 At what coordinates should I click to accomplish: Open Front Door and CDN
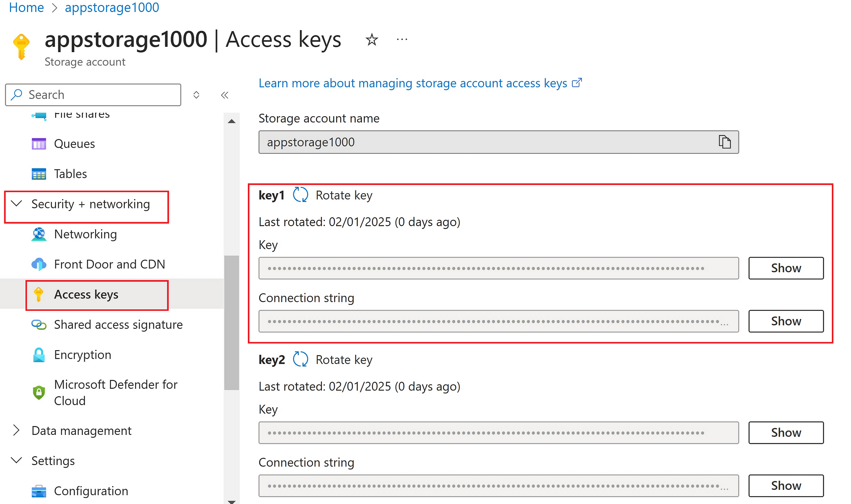tap(110, 264)
